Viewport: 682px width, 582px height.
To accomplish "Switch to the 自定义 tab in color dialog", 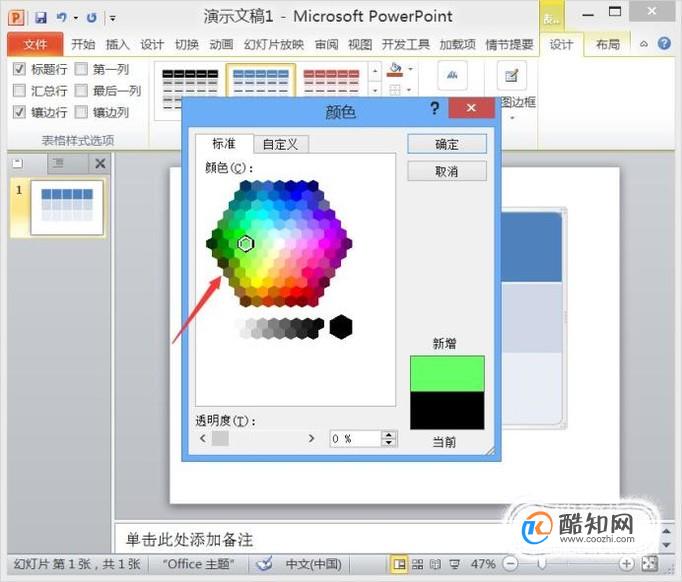I will point(281,144).
